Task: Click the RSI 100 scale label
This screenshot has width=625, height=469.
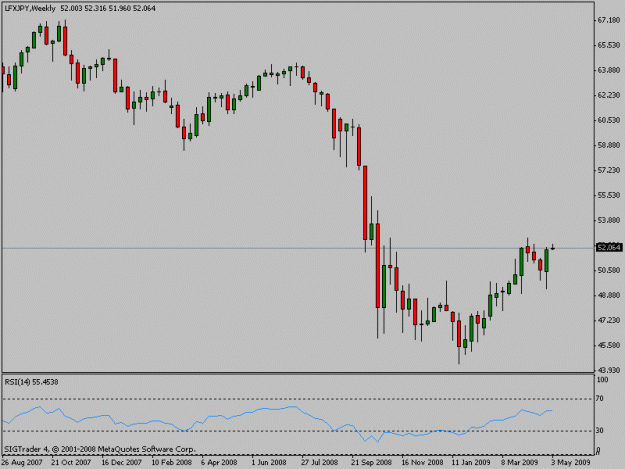Action: point(602,380)
